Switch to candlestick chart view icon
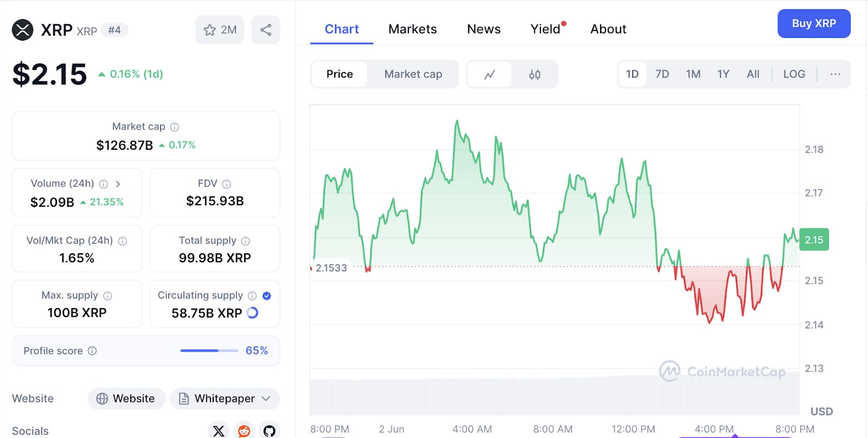The image size is (868, 438). pos(535,74)
